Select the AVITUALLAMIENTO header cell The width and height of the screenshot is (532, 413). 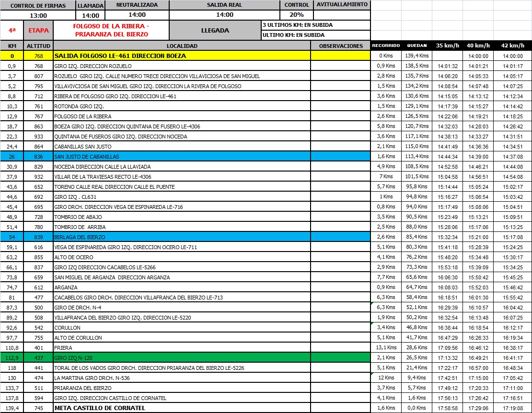click(342, 5)
